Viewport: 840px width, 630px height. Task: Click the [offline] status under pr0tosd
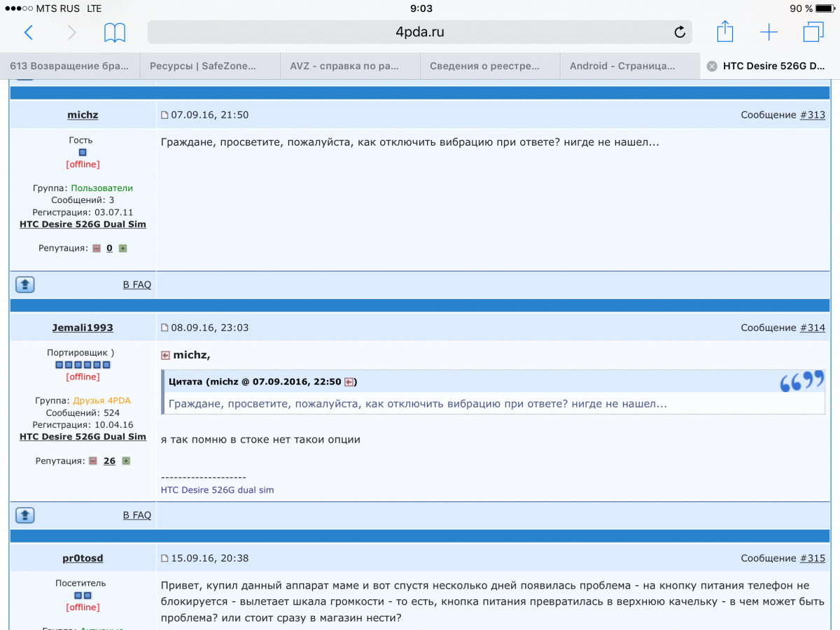[x=83, y=608]
